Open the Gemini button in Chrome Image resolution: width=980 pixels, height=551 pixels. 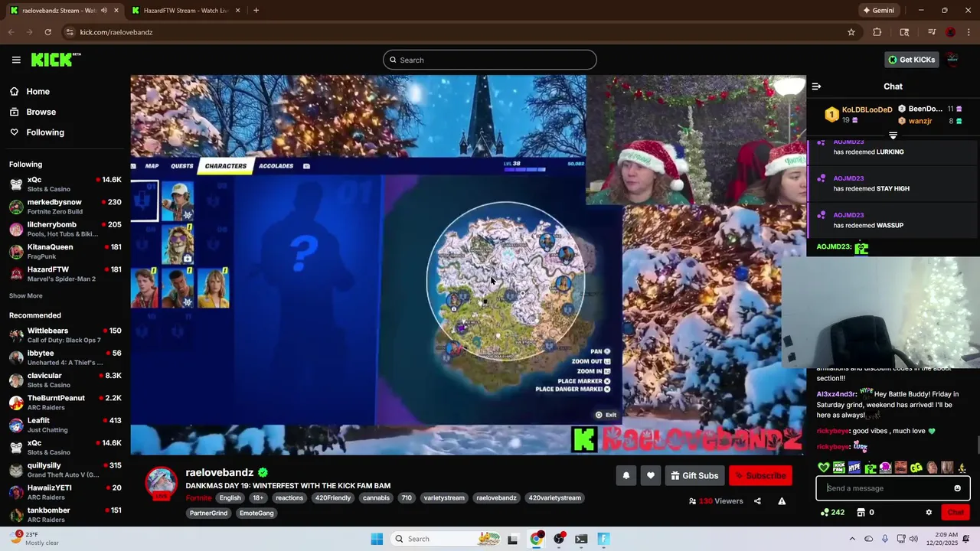(x=879, y=11)
